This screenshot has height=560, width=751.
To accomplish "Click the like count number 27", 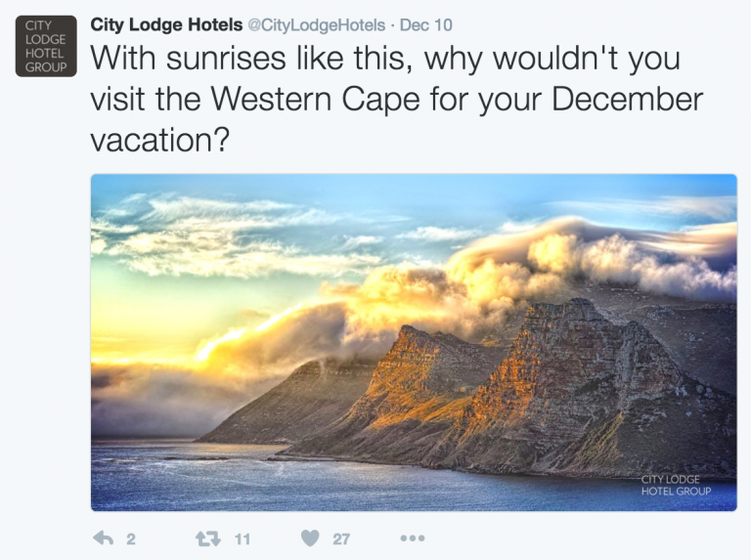I will [342, 538].
